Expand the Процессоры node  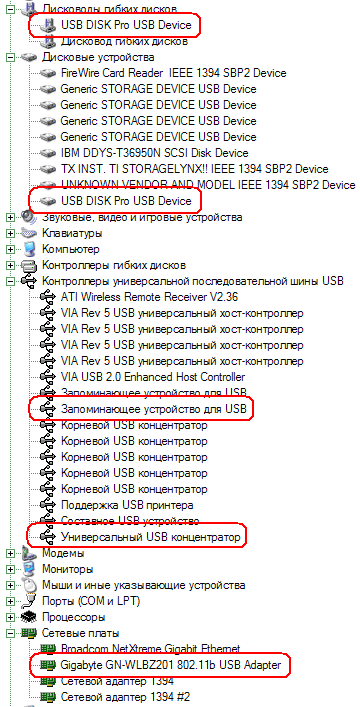(x=10, y=616)
